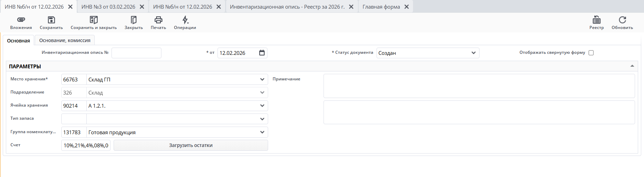
Task: Expand the Ячейка хранения dropdown
Action: pos(262,106)
